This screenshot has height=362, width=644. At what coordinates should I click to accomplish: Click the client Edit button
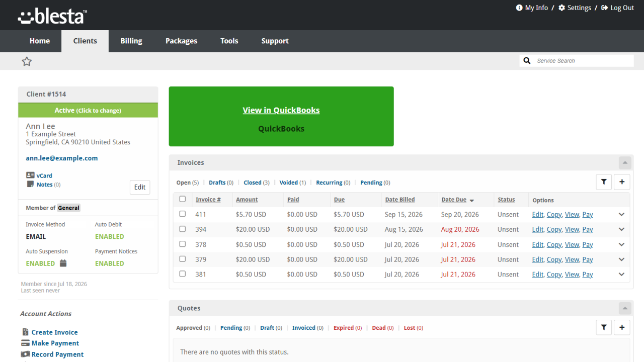[x=140, y=187]
